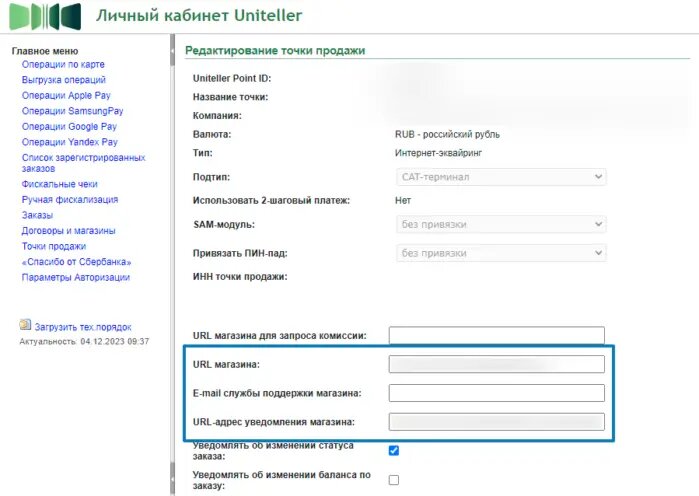Click the document icon beside Загрузить тех.порядок
This screenshot has height=496, width=699.
(25, 325)
